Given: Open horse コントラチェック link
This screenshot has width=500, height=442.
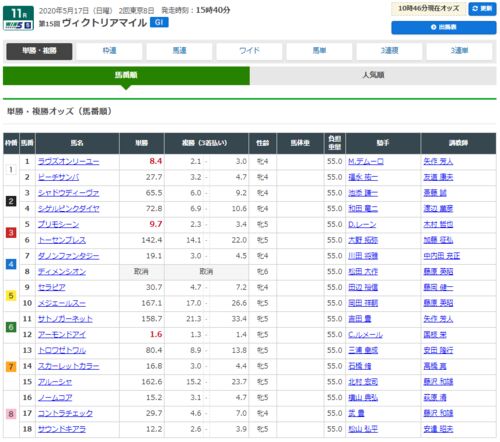Looking at the screenshot, I should [x=65, y=413].
